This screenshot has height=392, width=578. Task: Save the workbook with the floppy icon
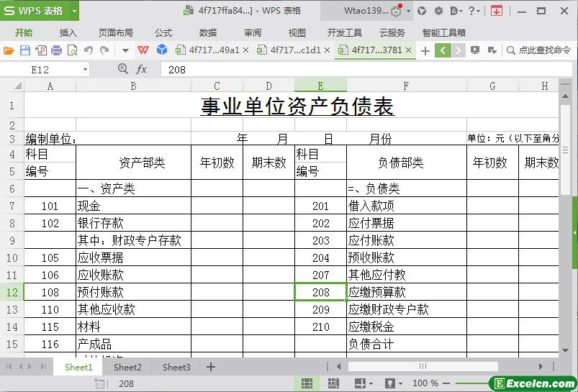[x=24, y=50]
